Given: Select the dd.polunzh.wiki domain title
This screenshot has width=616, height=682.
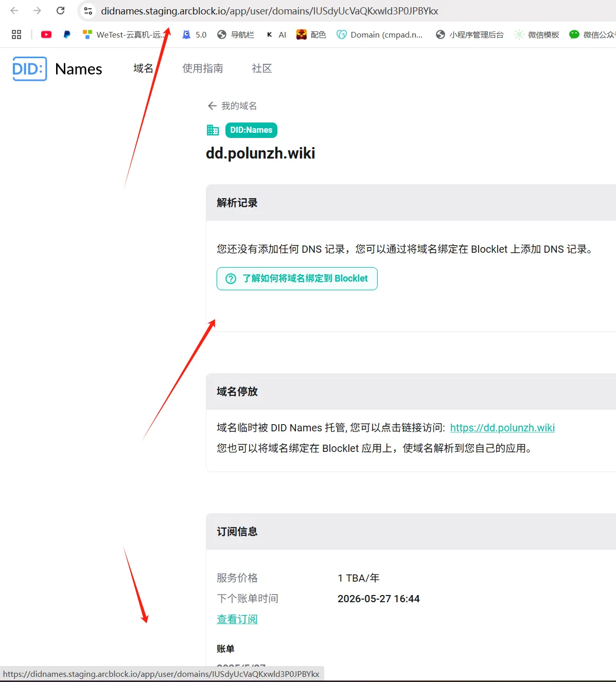Looking at the screenshot, I should (260, 153).
